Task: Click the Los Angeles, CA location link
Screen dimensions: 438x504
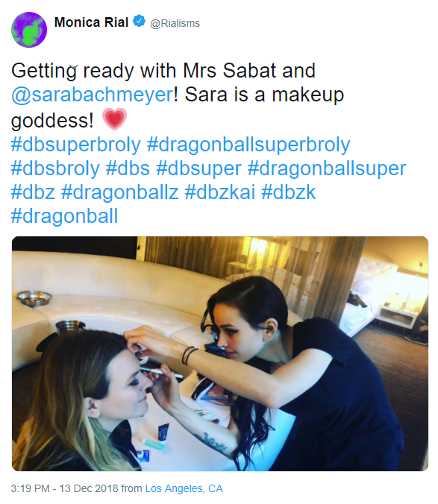Action: (x=184, y=488)
